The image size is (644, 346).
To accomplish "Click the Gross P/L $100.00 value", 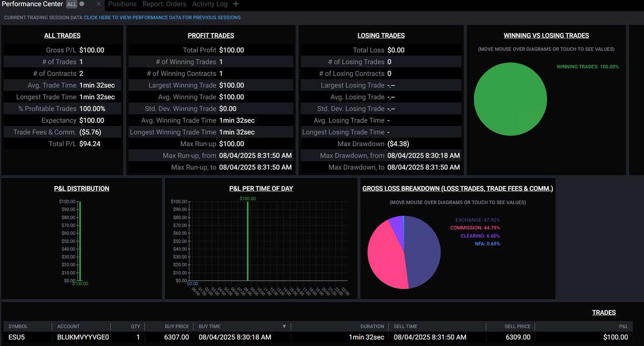I will (x=92, y=50).
